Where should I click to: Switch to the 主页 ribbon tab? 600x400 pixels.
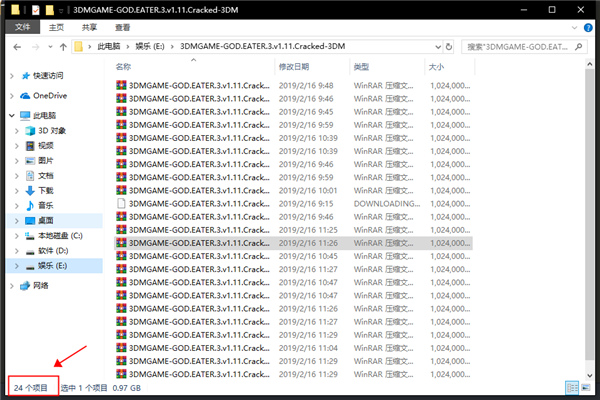click(56, 27)
